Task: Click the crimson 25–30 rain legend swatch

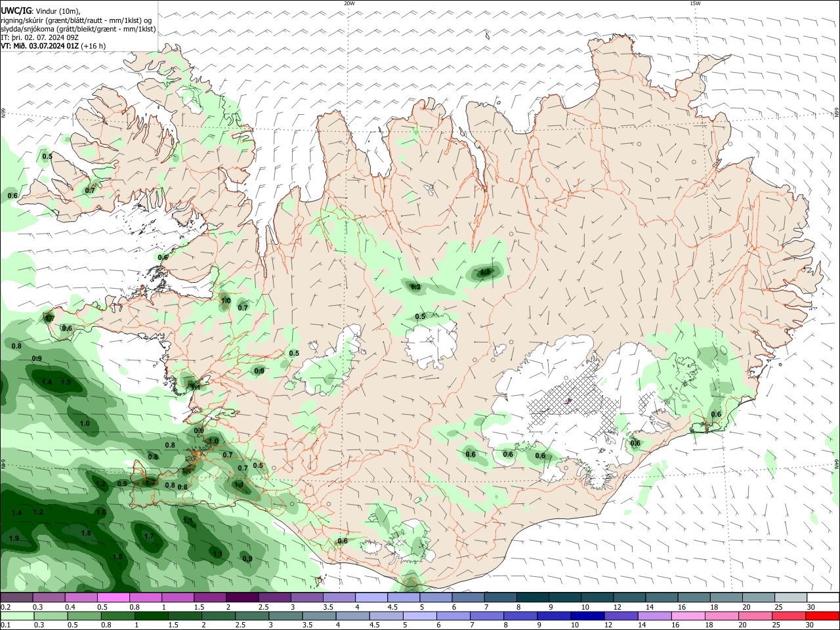Action: click(789, 616)
